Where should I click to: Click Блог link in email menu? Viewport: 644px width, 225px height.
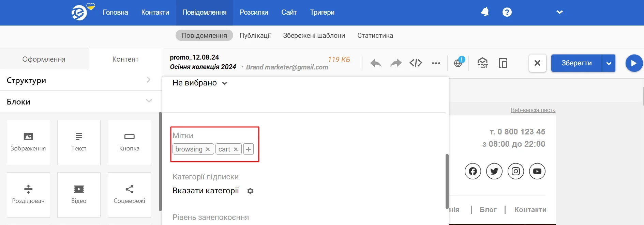pyautogui.click(x=488, y=210)
